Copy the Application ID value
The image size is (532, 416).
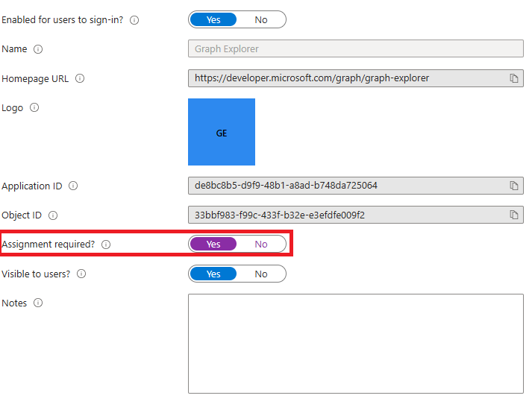click(x=513, y=186)
